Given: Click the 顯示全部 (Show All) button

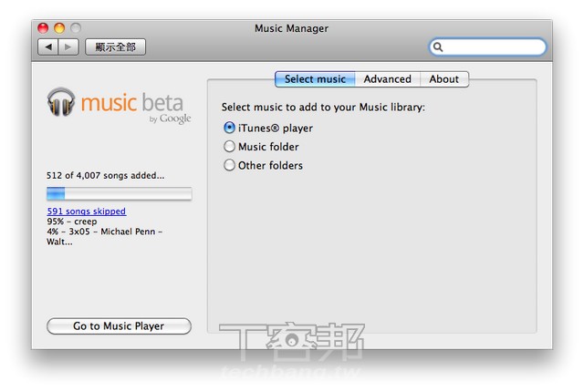Looking at the screenshot, I should 116,46.
